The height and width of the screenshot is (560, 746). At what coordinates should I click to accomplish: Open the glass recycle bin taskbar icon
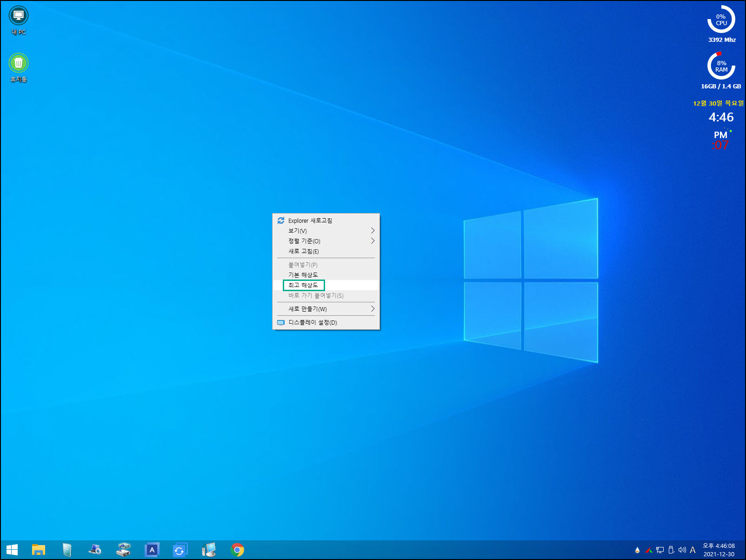pos(67,550)
